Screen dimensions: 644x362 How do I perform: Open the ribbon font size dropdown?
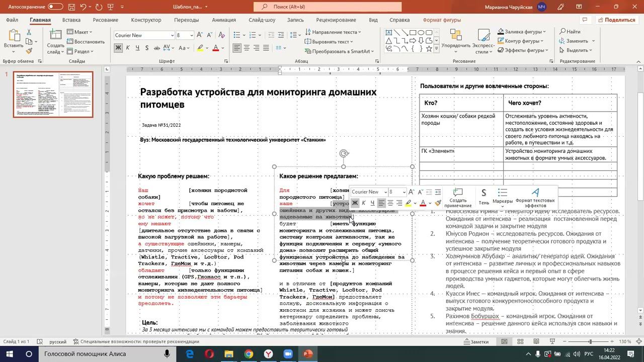pos(192,35)
